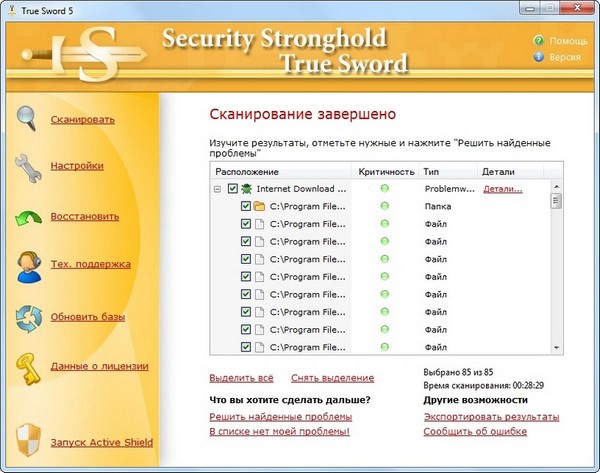This screenshot has width=600, height=473.
Task: Click the magnifying glass Scan icon
Action: click(x=27, y=118)
